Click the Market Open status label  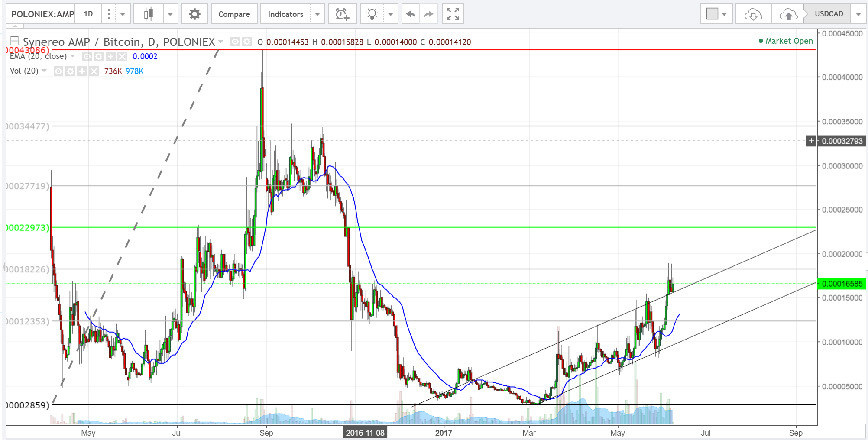point(786,41)
